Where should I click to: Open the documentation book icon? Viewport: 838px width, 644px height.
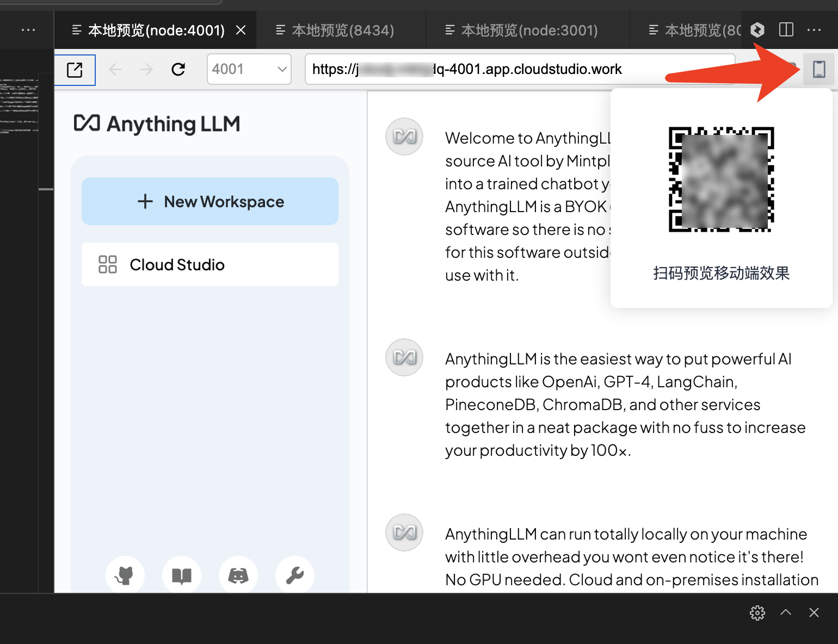tap(182, 575)
